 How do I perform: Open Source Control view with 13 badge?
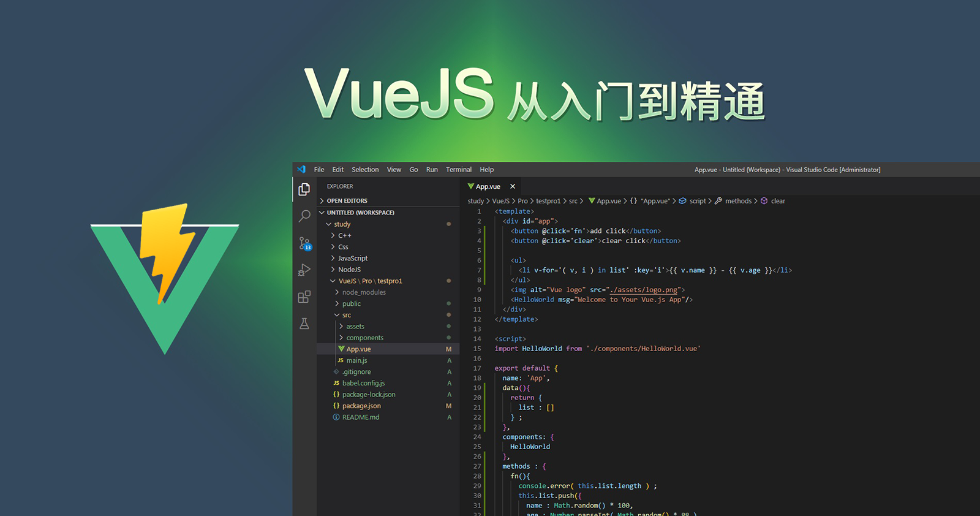tap(304, 243)
